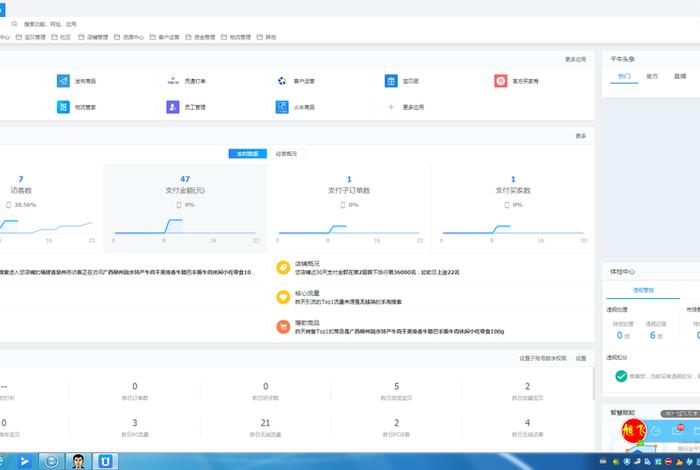Select the 支付买家数 metric card

tap(512, 208)
